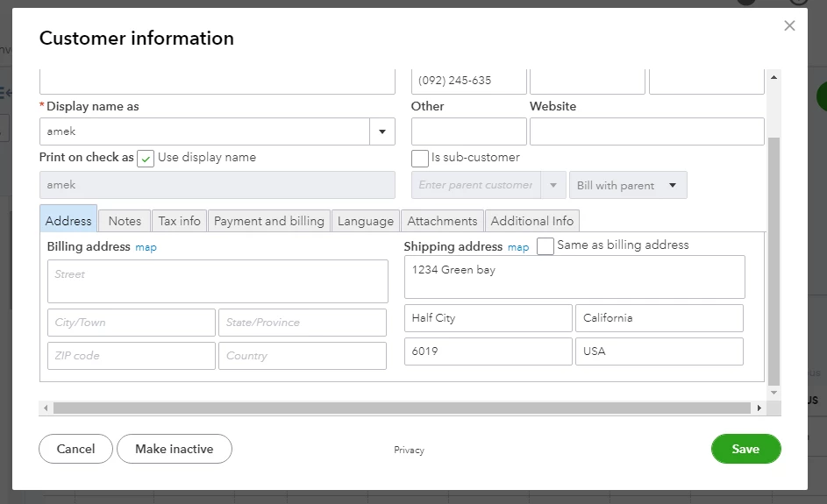Edit phone field (092) 245-635
This screenshot has width=827, height=504.
click(469, 82)
